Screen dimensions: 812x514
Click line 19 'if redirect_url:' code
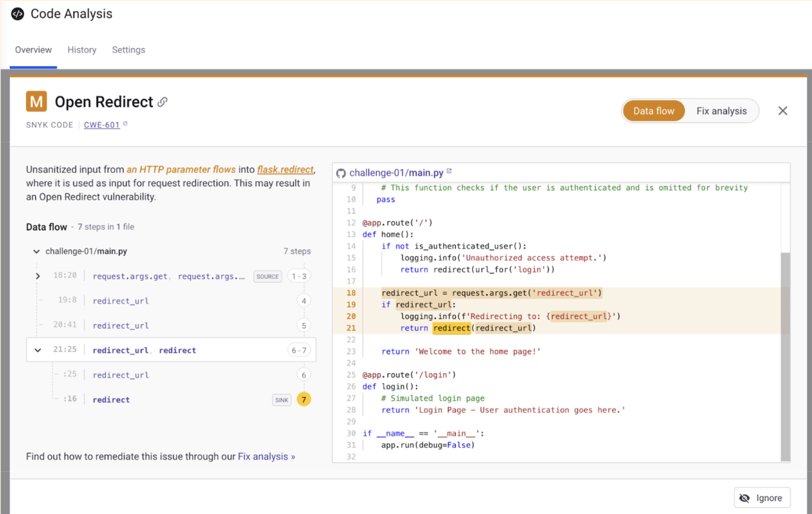pyautogui.click(x=418, y=305)
